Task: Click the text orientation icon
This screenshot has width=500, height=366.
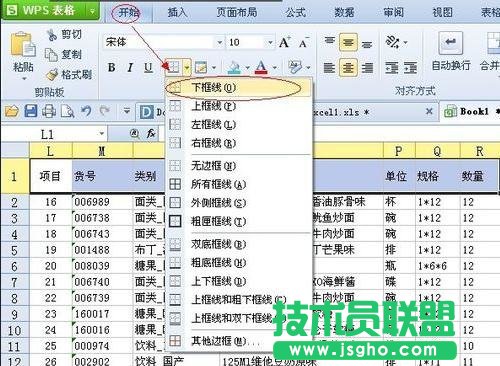Action: point(393,42)
